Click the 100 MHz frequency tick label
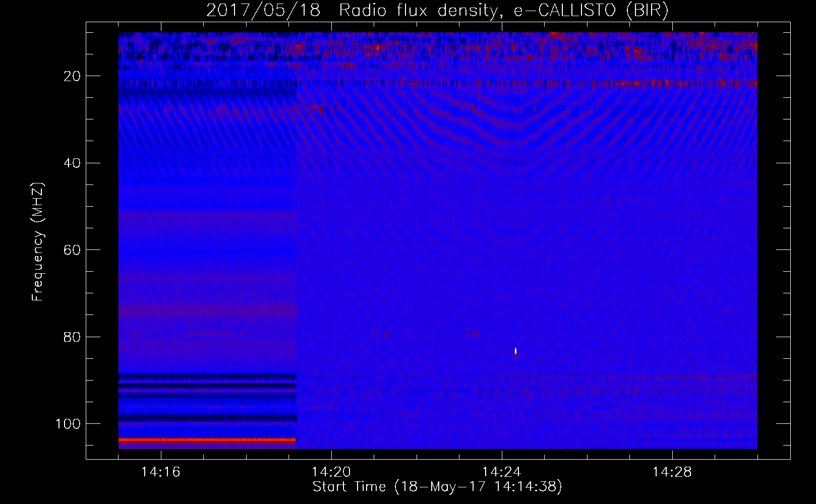Screen dimensions: 816x504 point(68,424)
